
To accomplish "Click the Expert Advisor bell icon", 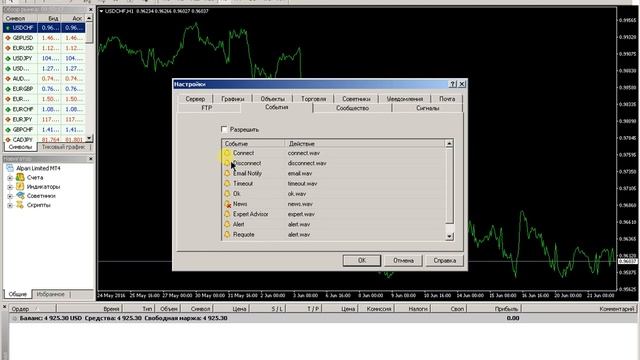I will pyautogui.click(x=227, y=214).
